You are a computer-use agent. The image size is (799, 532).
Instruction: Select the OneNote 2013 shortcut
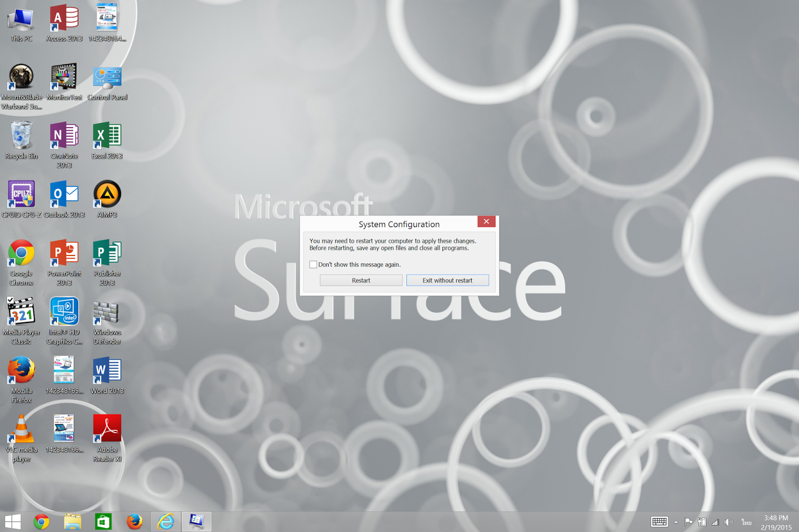pos(64,145)
